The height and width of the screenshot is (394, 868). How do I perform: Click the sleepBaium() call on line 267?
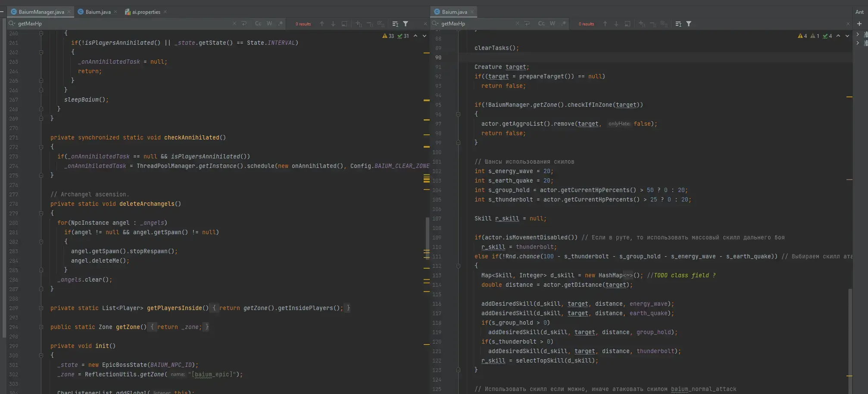(86, 99)
